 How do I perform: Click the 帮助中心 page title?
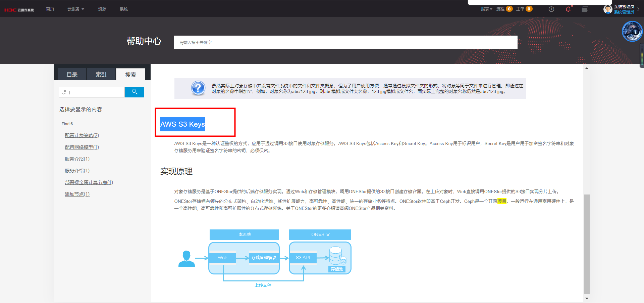tap(144, 41)
